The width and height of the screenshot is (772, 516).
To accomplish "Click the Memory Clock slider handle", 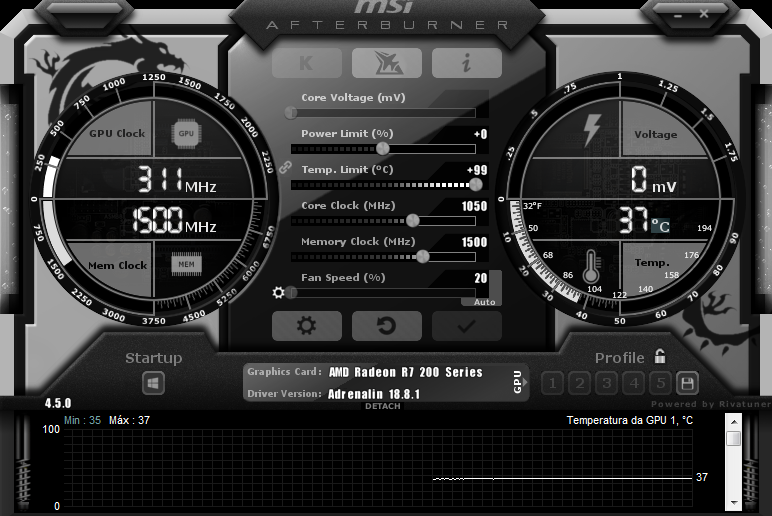I will pyautogui.click(x=422, y=257).
